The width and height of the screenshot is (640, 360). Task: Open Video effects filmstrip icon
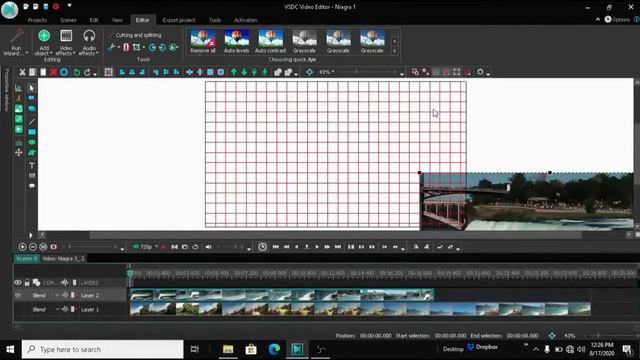pyautogui.click(x=66, y=36)
